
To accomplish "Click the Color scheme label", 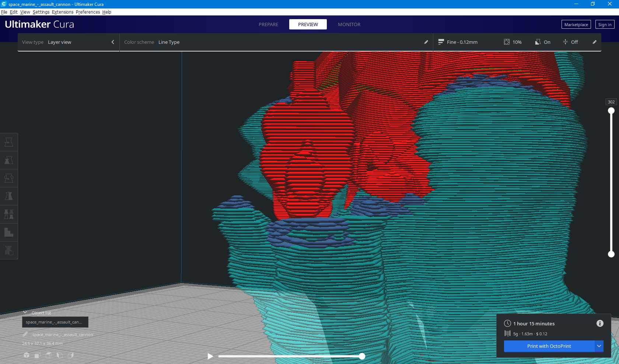I will pyautogui.click(x=139, y=42).
